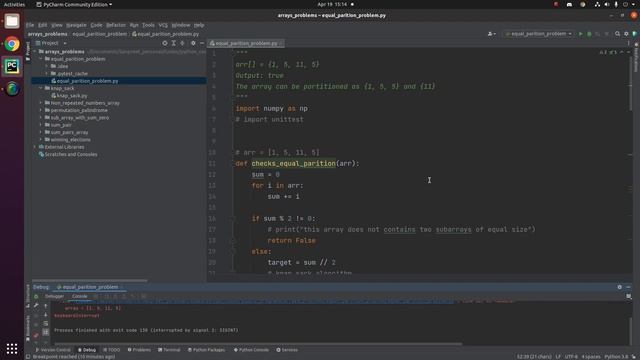
Task: Click PyCharm Community Edition app menu
Action: (74, 4)
